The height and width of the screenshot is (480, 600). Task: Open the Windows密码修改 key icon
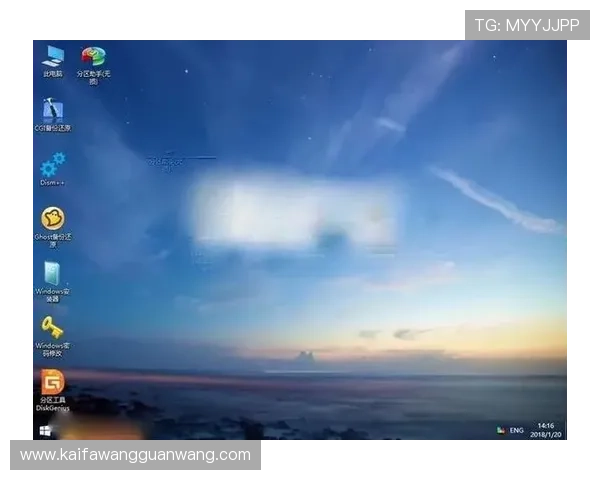[x=53, y=328]
